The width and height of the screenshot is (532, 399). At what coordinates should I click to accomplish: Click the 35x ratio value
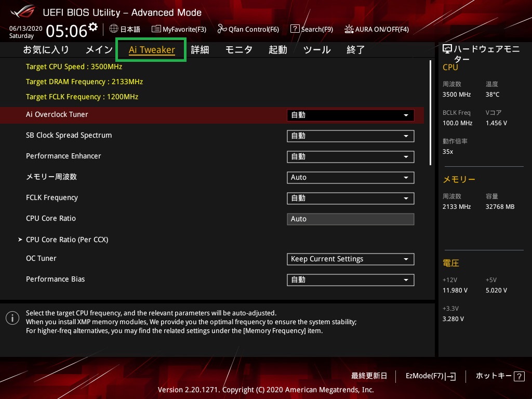448,152
